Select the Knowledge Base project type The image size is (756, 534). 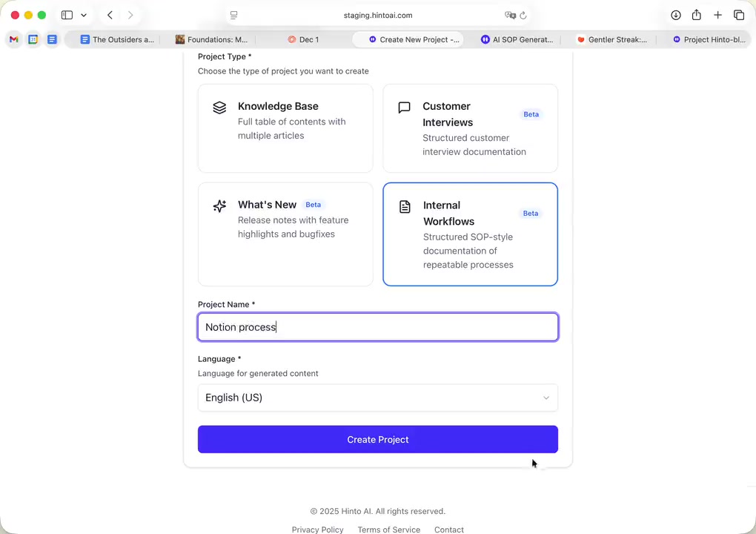(x=285, y=128)
